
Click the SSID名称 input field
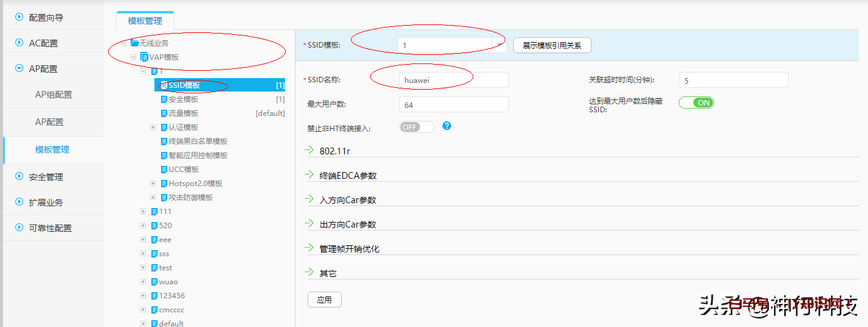click(x=454, y=80)
